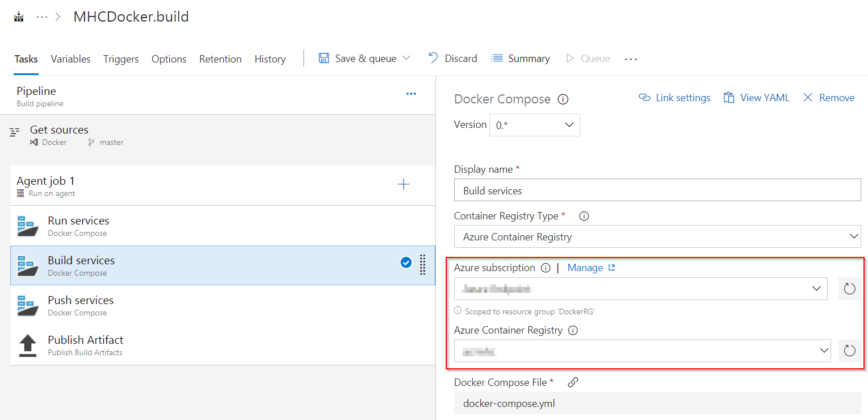
Task: Open the Options tab
Action: [x=169, y=59]
